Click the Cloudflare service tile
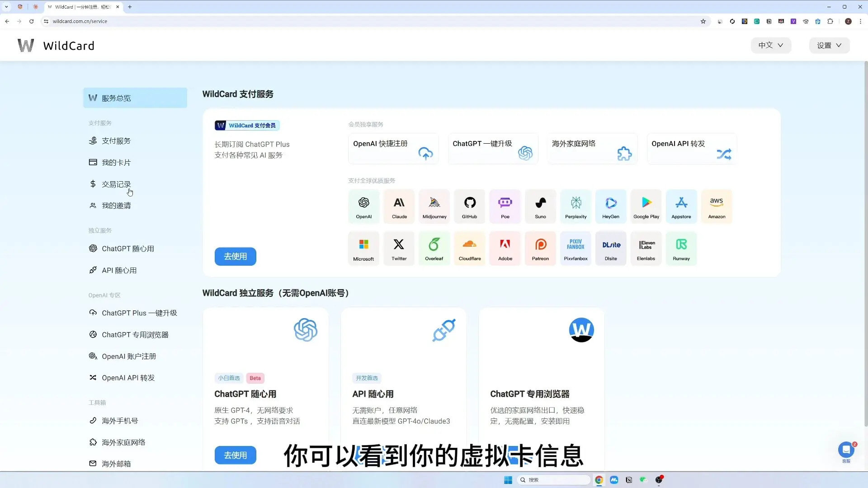The height and width of the screenshot is (488, 868). point(470,249)
